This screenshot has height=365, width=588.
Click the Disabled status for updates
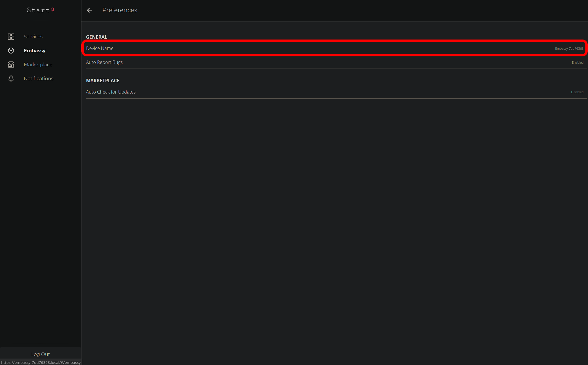click(x=577, y=92)
